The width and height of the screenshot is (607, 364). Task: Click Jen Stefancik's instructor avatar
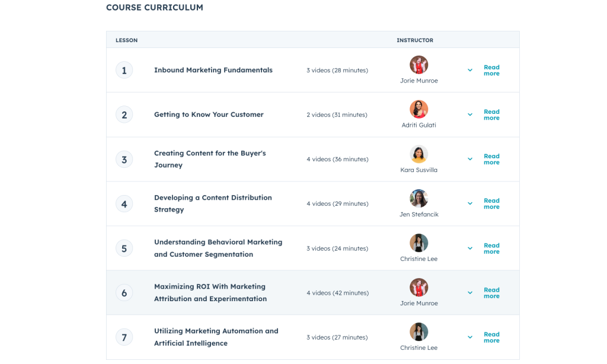[x=418, y=198]
